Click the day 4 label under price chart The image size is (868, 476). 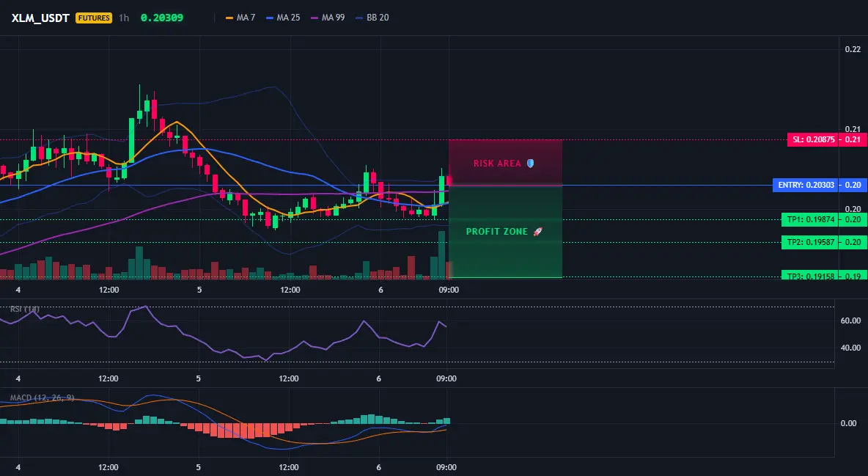click(x=18, y=290)
